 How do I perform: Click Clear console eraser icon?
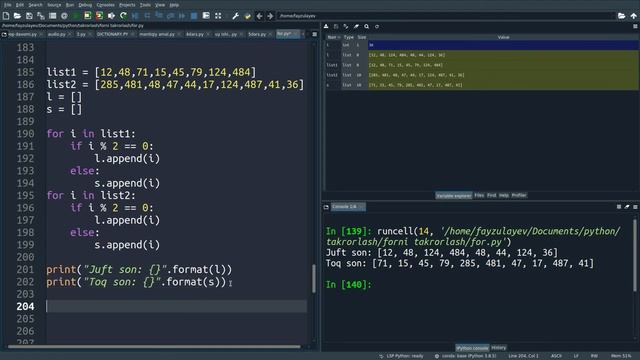click(627, 207)
